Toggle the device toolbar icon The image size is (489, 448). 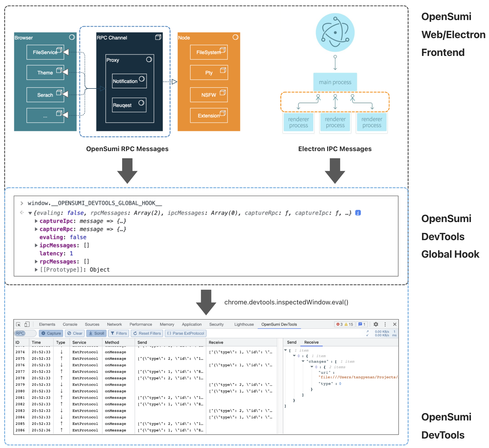pos(27,324)
